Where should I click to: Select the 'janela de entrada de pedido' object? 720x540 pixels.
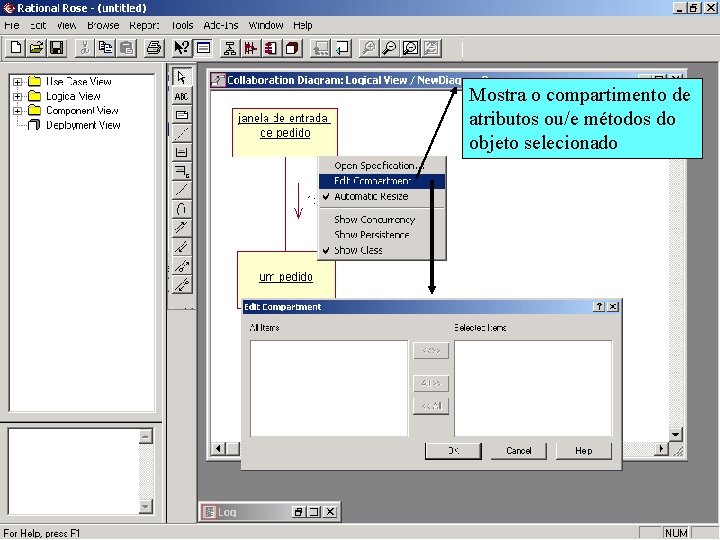(285, 132)
